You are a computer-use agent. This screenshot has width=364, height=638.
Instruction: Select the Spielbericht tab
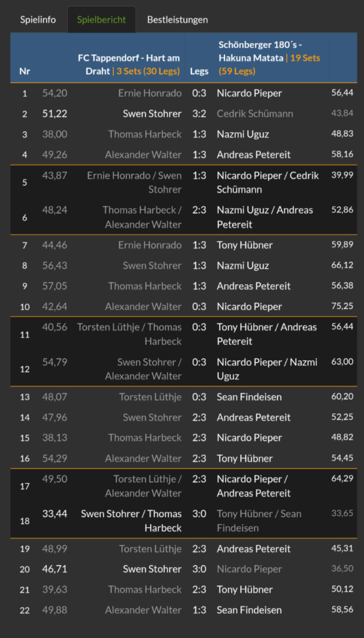tap(101, 19)
